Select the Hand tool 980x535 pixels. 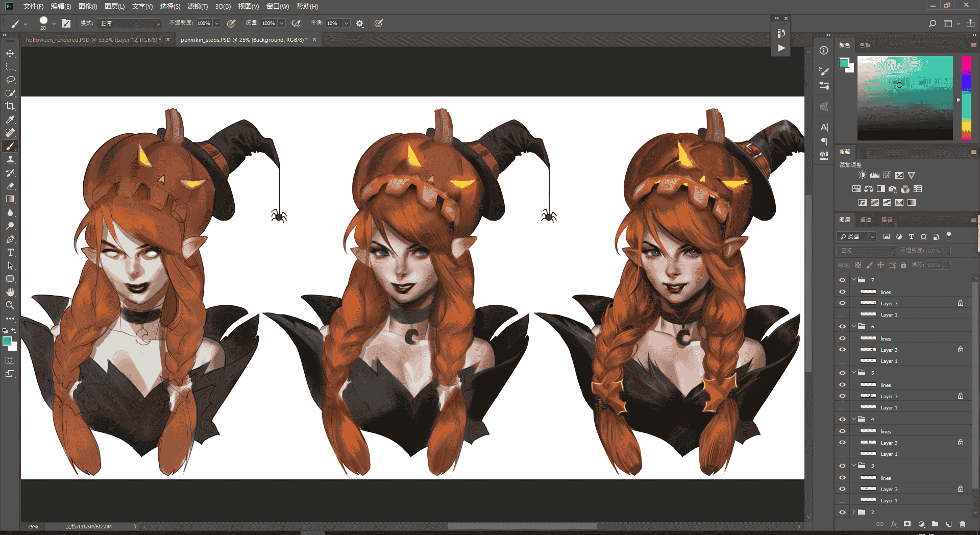(10, 292)
